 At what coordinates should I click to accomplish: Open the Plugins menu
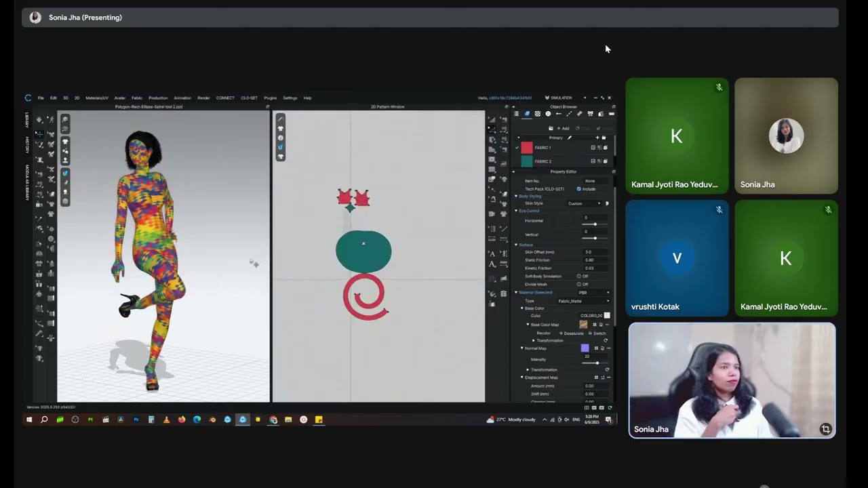270,98
